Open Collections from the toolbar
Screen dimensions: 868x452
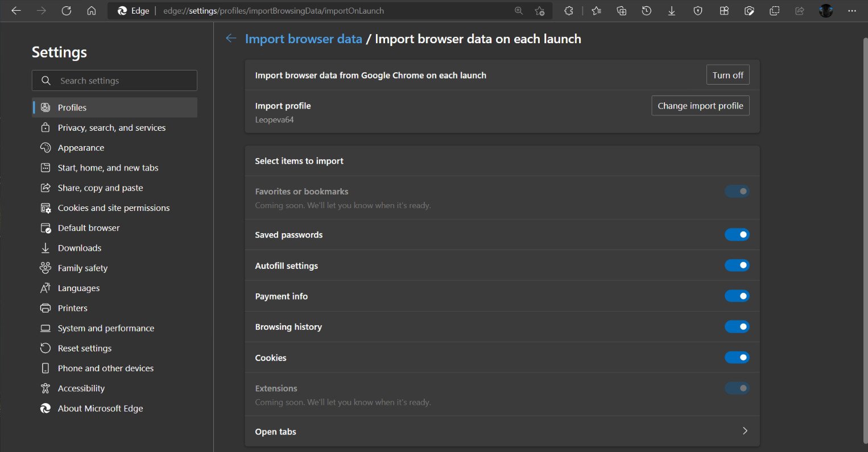pyautogui.click(x=621, y=11)
